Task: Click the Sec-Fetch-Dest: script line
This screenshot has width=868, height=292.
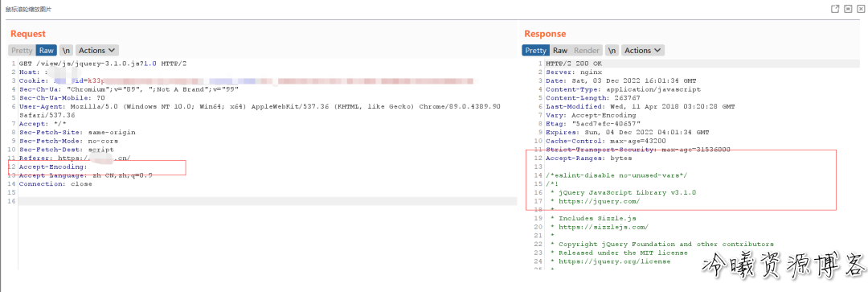Action: tap(67, 150)
